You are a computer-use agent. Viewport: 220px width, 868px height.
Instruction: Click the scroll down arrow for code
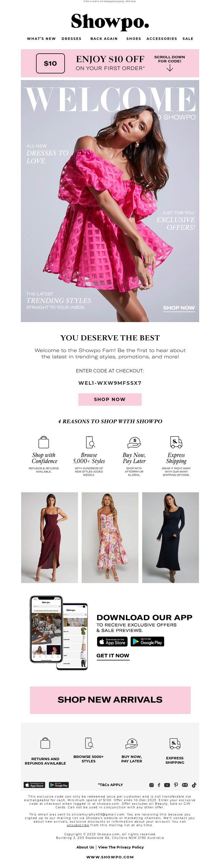[170, 68]
